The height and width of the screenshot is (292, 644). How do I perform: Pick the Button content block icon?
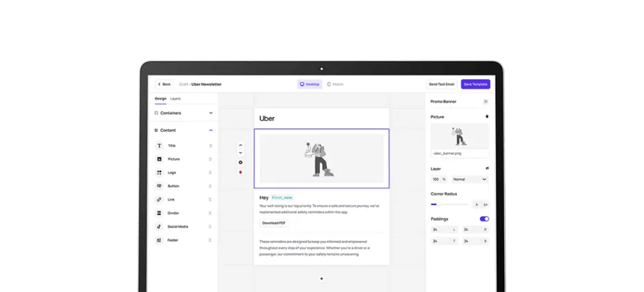click(159, 186)
